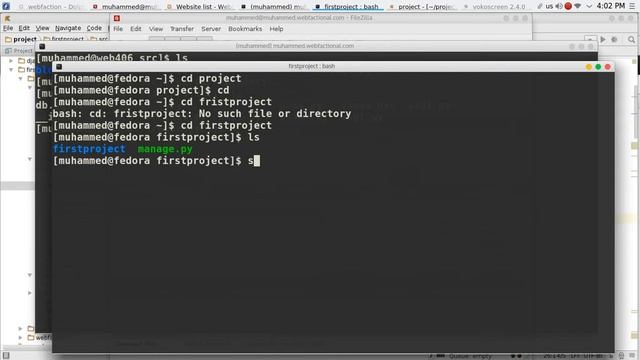Close the firstproject : bash window
This screenshot has height=360, width=640.
[607, 67]
